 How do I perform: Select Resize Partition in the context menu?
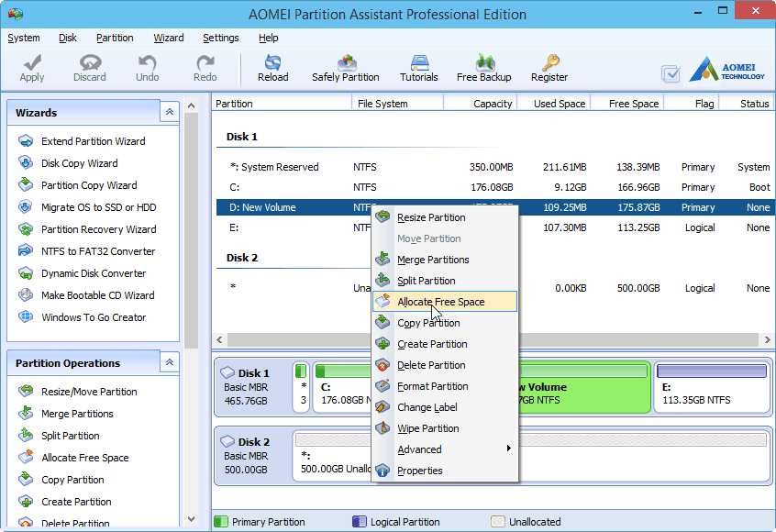pyautogui.click(x=445, y=217)
